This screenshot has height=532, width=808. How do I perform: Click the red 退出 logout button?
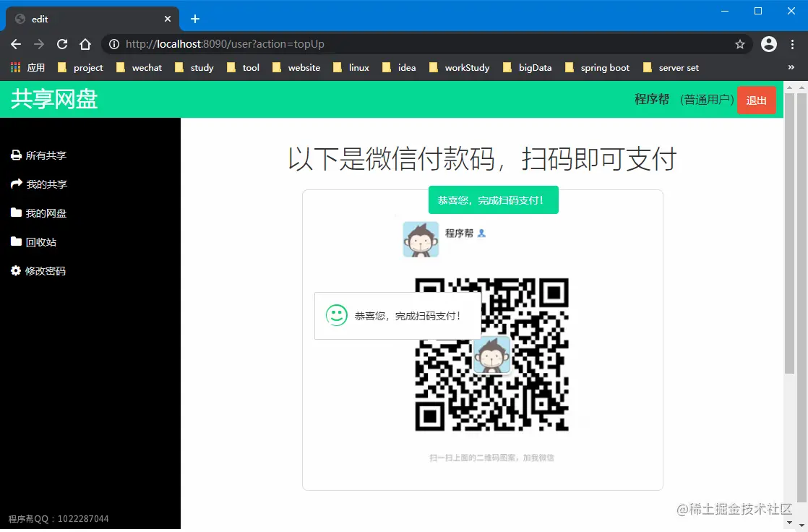(x=757, y=100)
